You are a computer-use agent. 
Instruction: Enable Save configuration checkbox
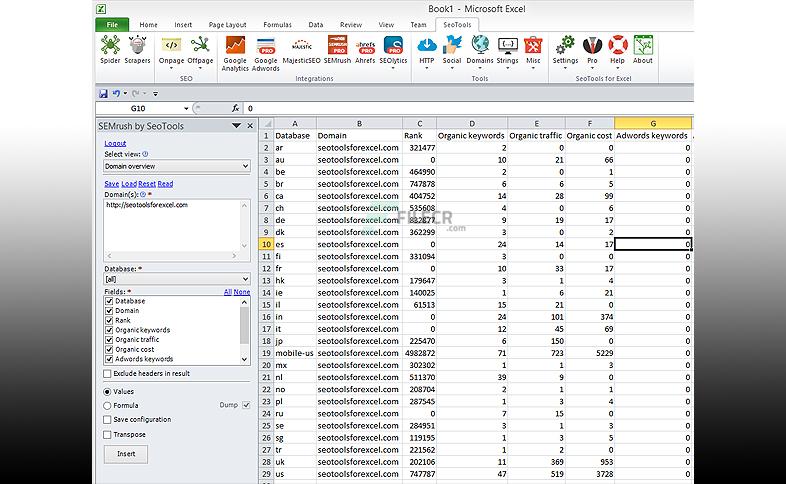click(x=107, y=420)
